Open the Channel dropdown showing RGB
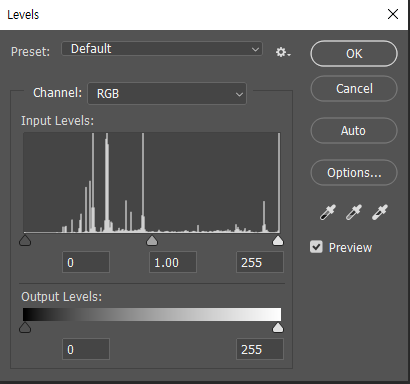This screenshot has width=410, height=384. (x=167, y=94)
